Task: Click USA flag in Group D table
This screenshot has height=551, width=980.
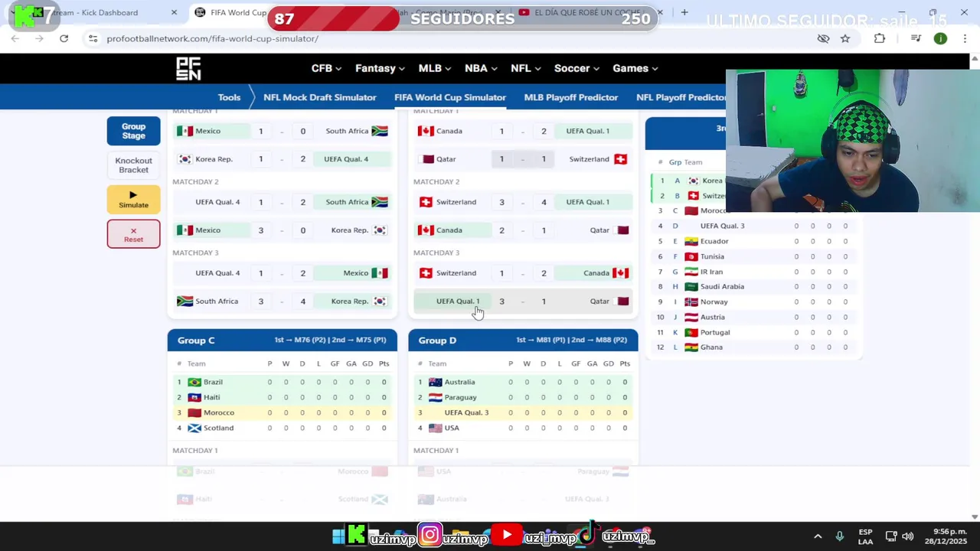Action: 436,428
